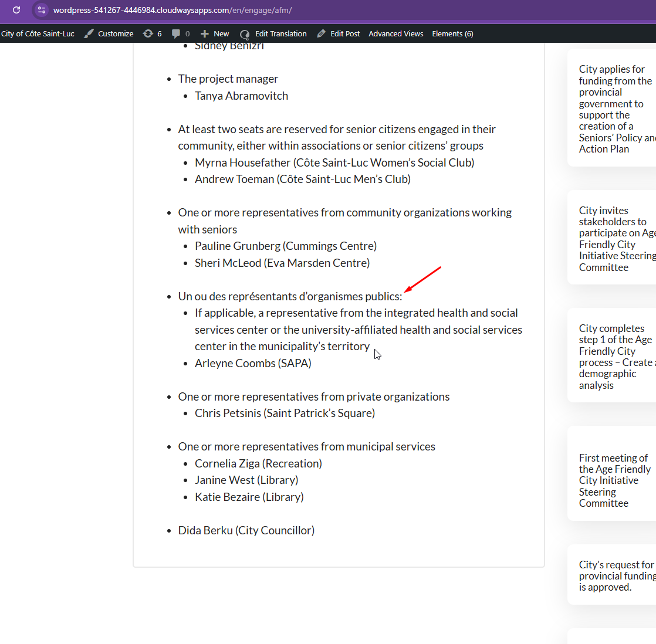Click the Edit Translation icon
Viewport: 656px width, 644px height.
245,34
